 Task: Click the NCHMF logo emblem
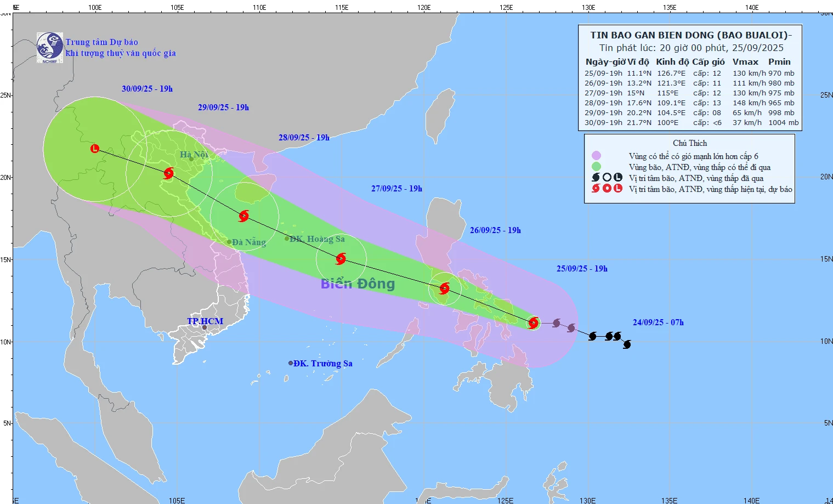[50, 48]
